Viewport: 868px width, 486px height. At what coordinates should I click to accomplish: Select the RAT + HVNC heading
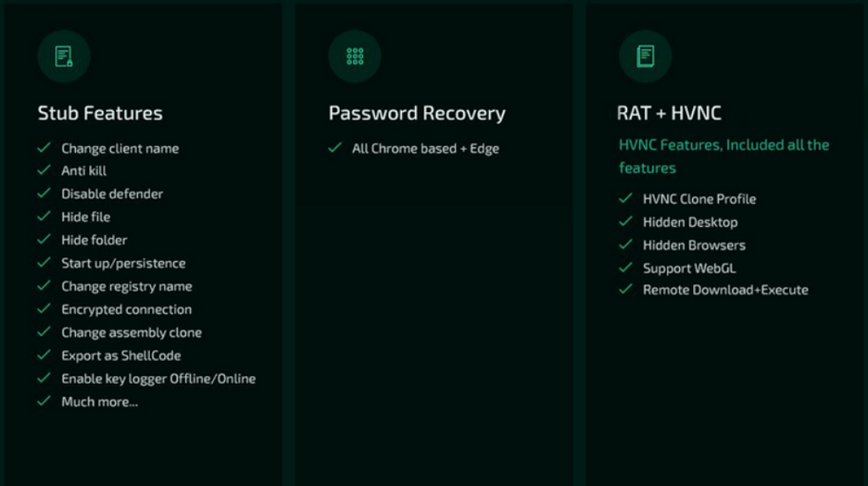click(x=669, y=114)
